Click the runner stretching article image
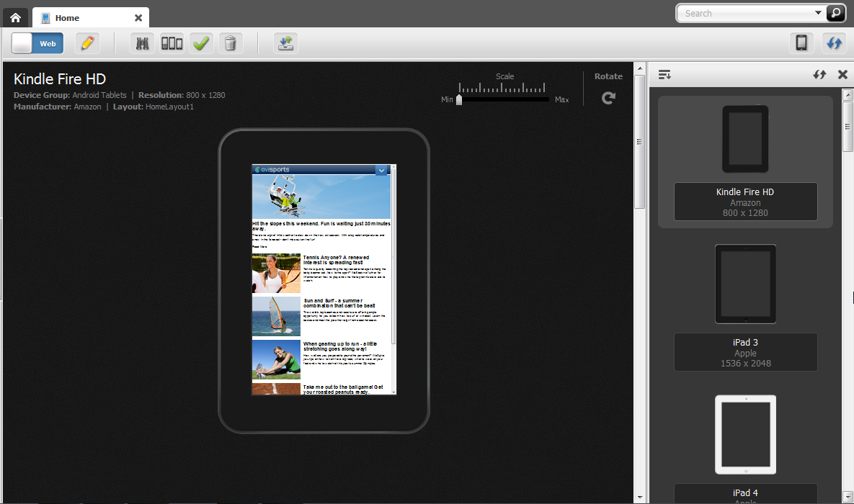 (276, 360)
